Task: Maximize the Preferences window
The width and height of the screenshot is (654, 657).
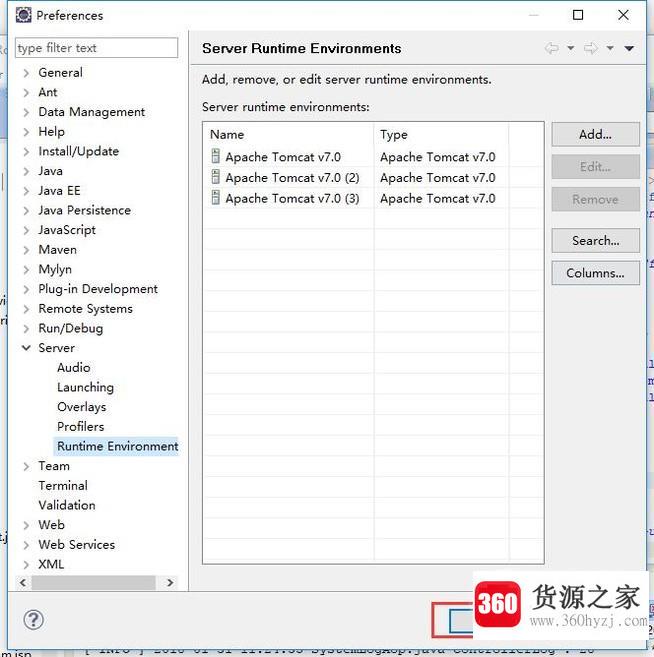Action: coord(578,15)
